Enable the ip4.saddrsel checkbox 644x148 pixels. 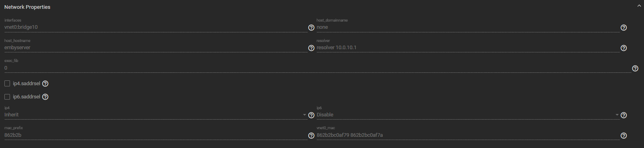pos(7,84)
